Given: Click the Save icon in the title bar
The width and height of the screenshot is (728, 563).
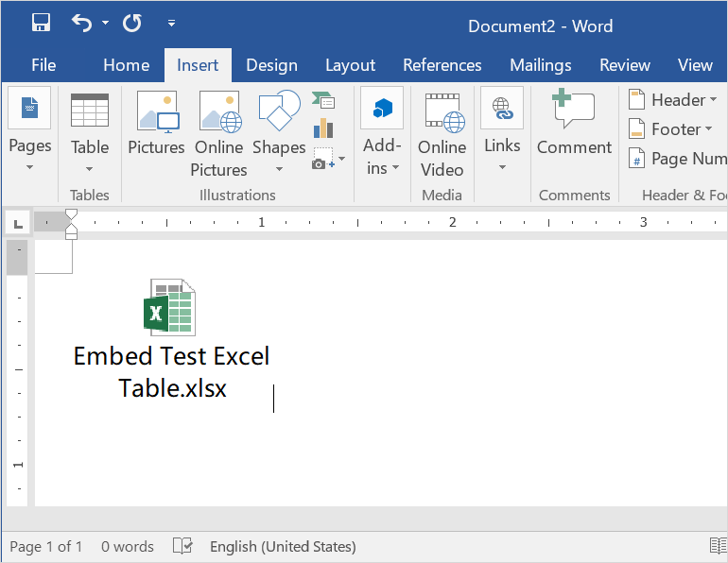Looking at the screenshot, I should 41,23.
